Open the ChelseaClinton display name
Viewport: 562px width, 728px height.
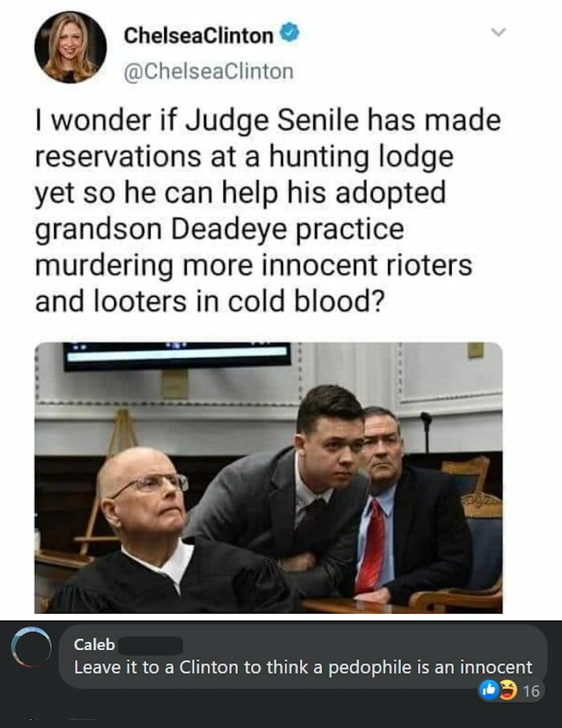pos(199,35)
